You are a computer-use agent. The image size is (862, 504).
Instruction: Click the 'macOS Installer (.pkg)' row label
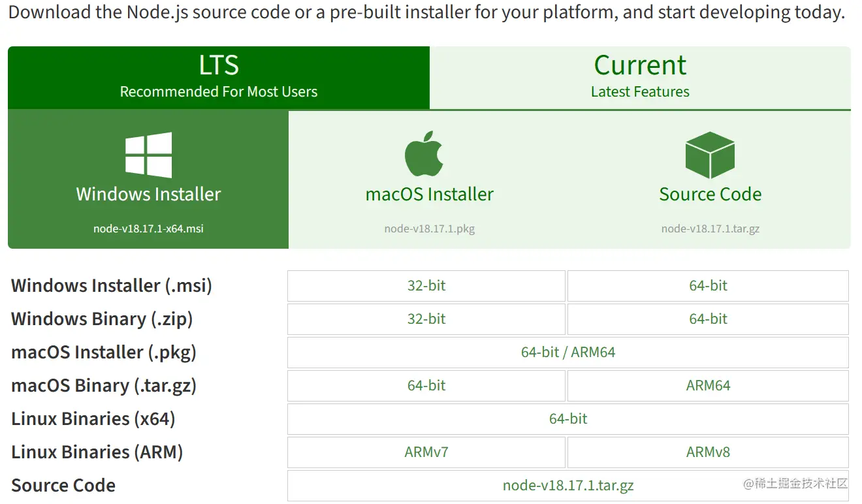coord(104,353)
